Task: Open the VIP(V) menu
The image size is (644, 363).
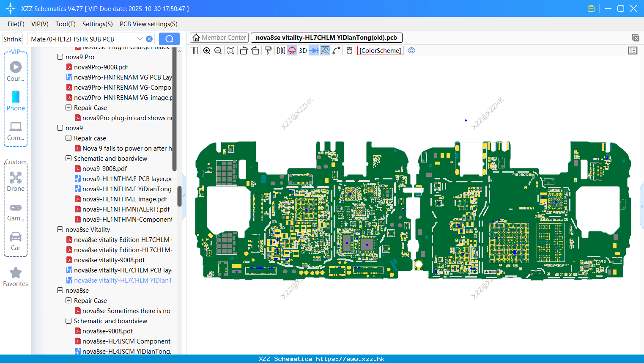Action: coord(40,24)
